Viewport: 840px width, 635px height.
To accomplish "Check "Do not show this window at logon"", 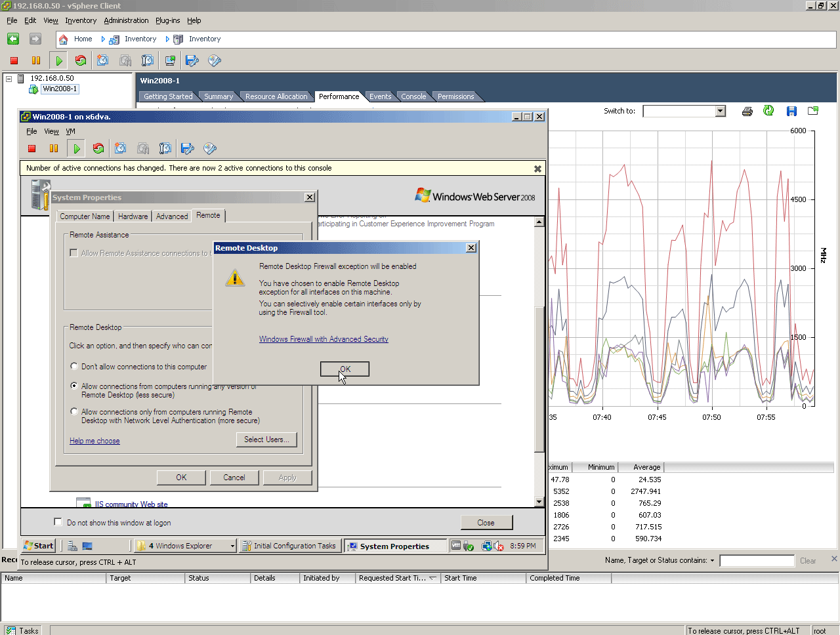I will (x=58, y=522).
